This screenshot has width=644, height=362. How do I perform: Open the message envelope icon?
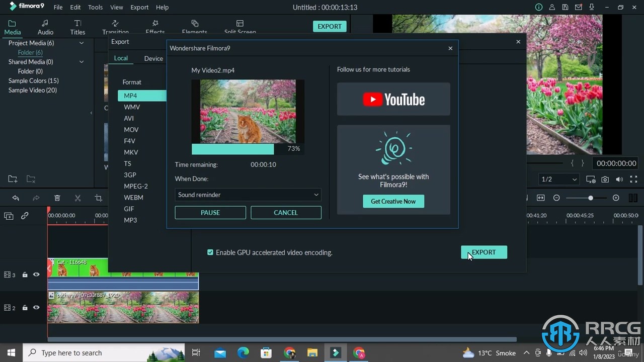click(x=579, y=7)
